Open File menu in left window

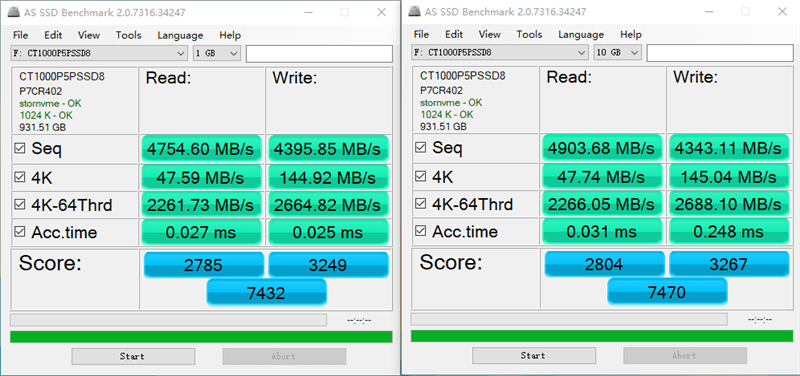[x=20, y=35]
